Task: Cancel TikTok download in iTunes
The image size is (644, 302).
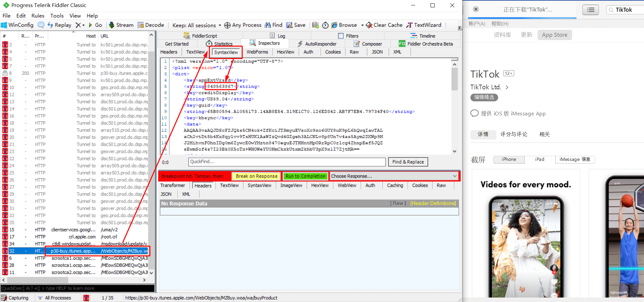Action: (476, 9)
